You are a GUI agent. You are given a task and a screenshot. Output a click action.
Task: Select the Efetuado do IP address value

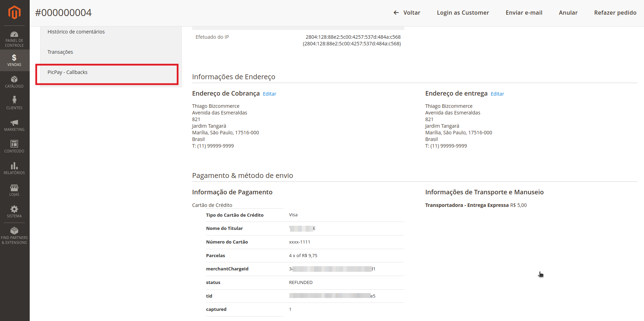(352, 40)
